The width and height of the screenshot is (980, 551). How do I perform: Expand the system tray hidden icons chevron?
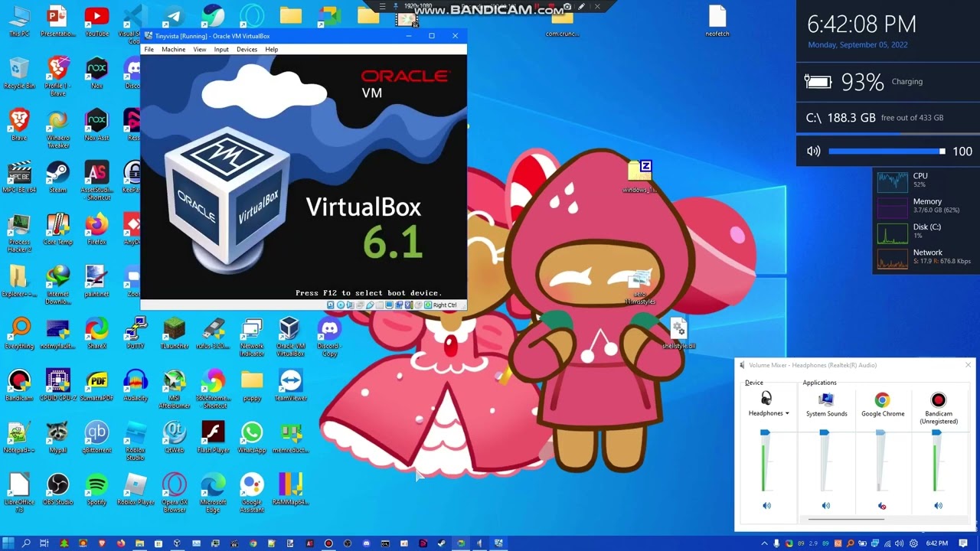(x=764, y=543)
